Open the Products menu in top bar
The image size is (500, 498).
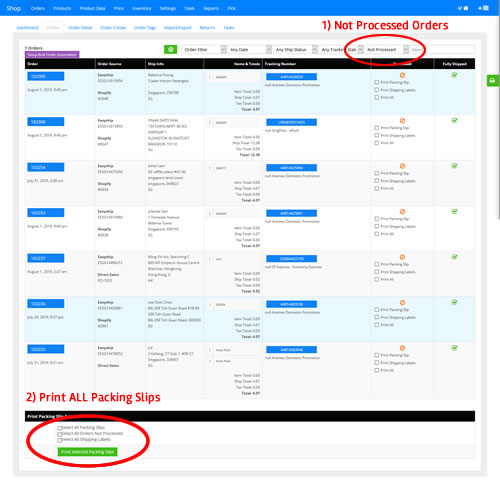tap(62, 8)
